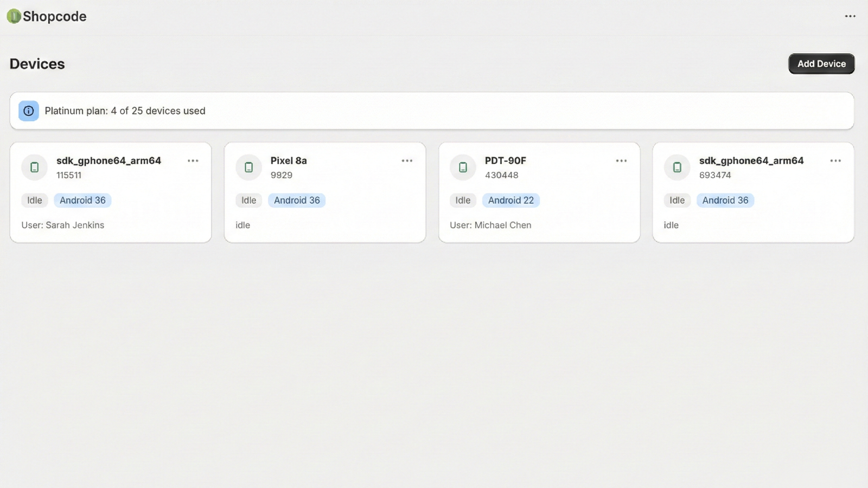Click the info icon in the plan banner

(29, 111)
